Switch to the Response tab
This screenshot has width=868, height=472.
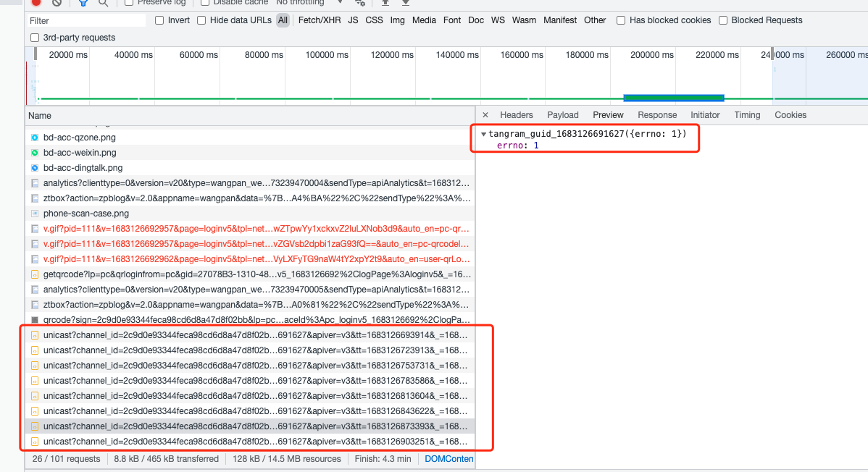point(657,115)
